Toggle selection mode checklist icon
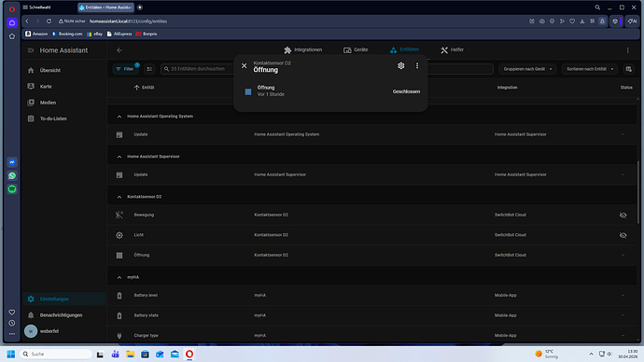This screenshot has height=362, width=644. click(149, 69)
